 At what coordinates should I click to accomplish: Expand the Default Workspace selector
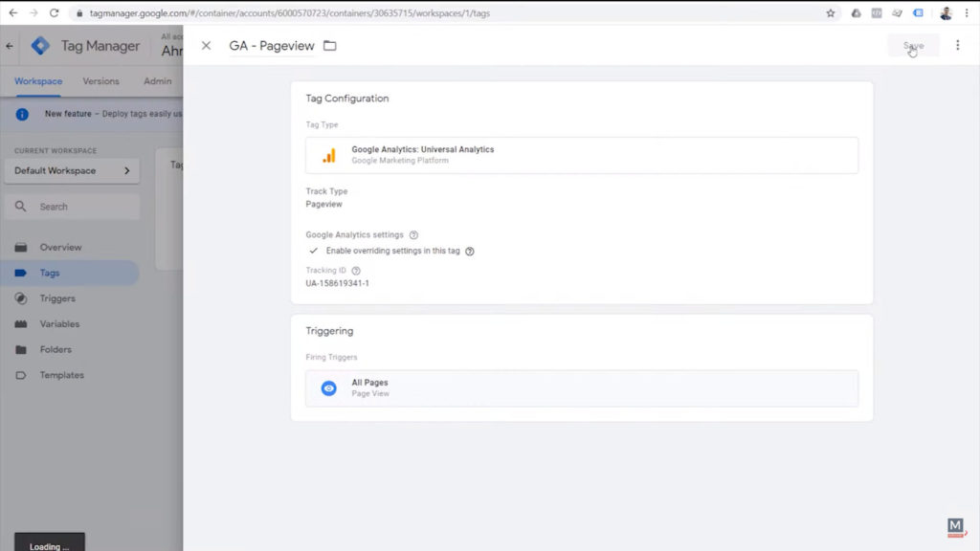click(x=72, y=170)
